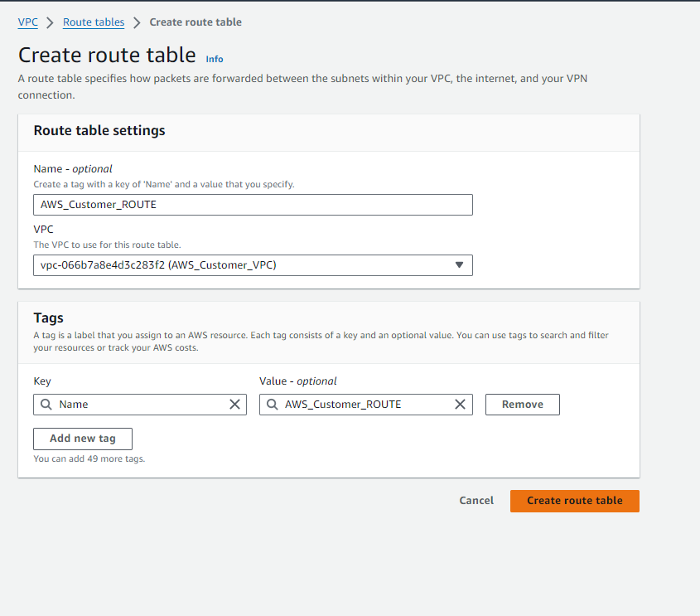Click Add new tag button

83,439
